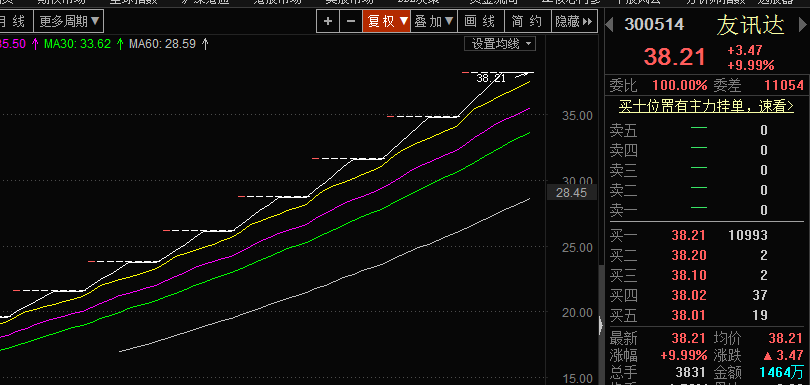This screenshot has width=810, height=385.
Task: Go to previous stock with left arrow
Action: 610,24
